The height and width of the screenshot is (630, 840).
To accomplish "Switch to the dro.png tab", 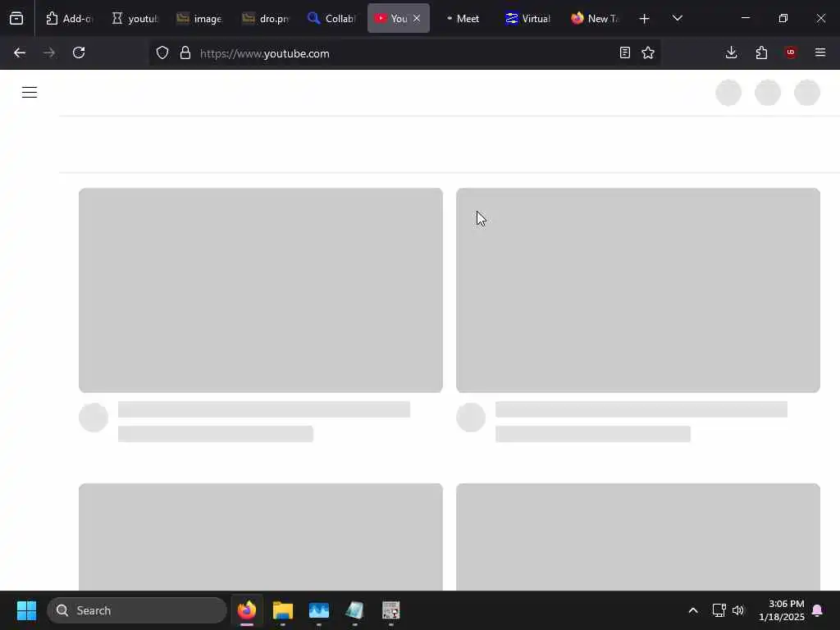I will [x=266, y=19].
